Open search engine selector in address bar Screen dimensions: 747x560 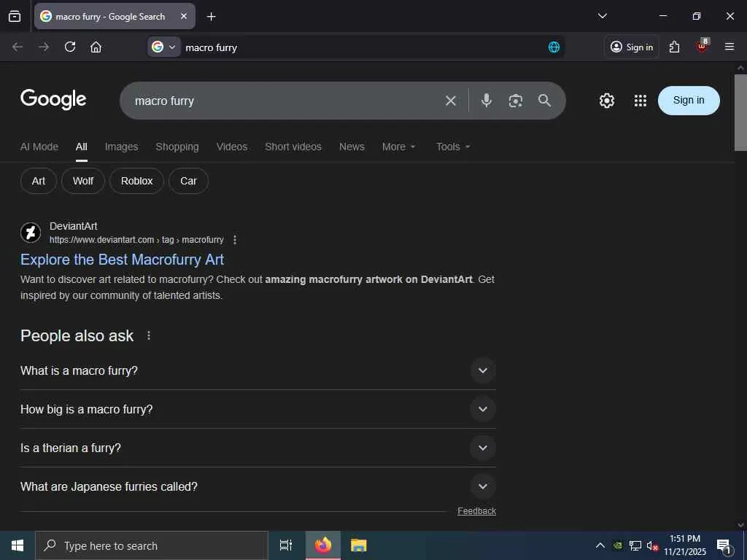coord(164,47)
